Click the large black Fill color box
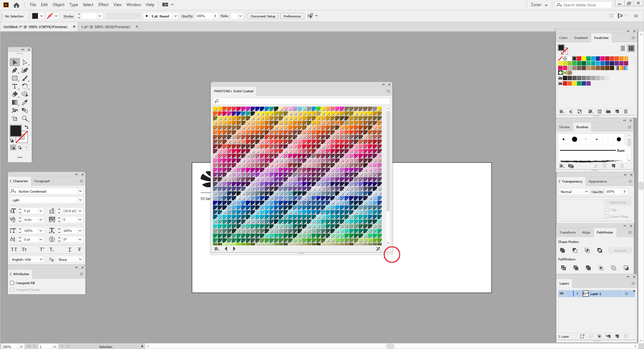The height and width of the screenshot is (349, 644). pyautogui.click(x=15, y=131)
